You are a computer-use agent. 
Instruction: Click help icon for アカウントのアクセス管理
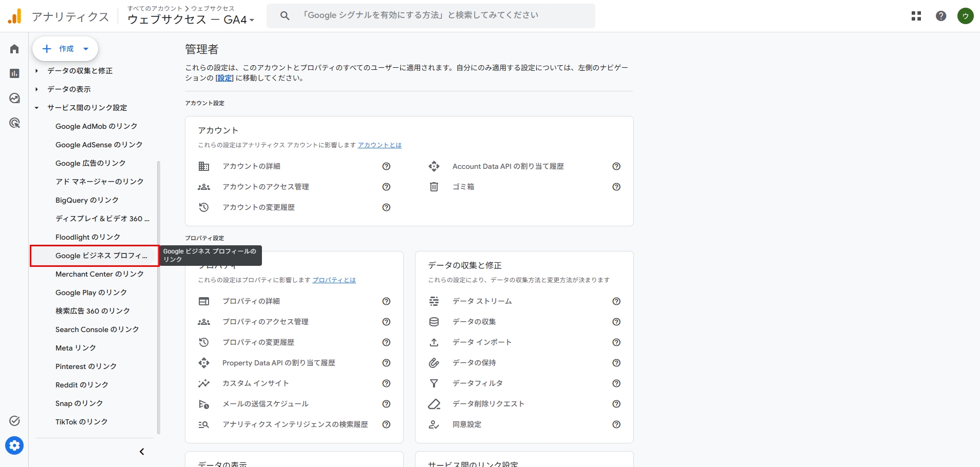coord(386,187)
